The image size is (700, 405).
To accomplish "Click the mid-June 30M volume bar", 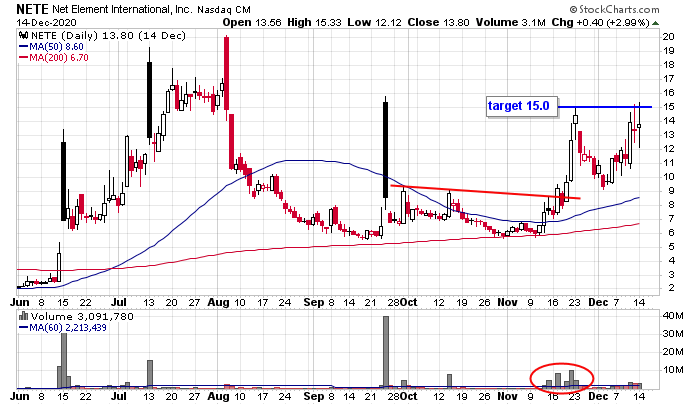I will (64, 360).
